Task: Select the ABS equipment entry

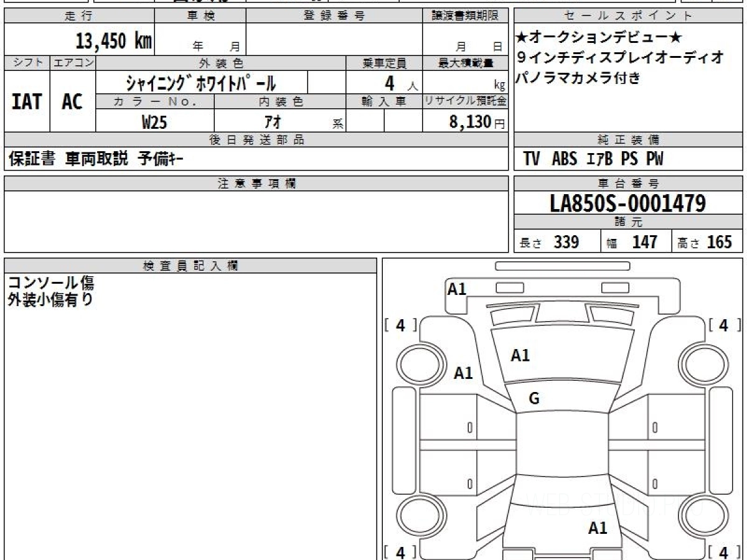Action: [565, 159]
